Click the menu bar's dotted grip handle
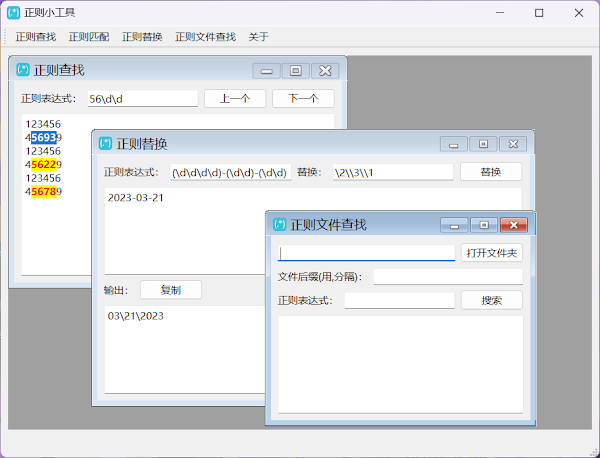This screenshot has height=458, width=600. (x=5, y=37)
